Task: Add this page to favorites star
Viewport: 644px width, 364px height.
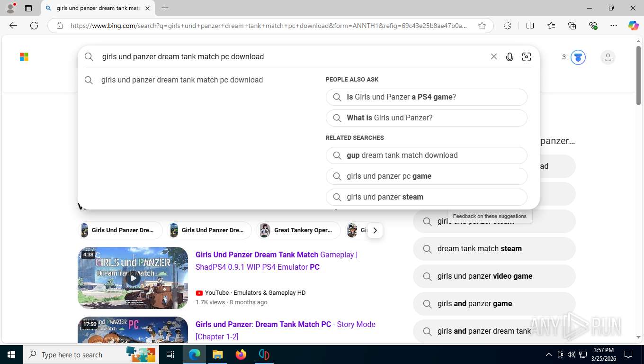Action: [482, 26]
